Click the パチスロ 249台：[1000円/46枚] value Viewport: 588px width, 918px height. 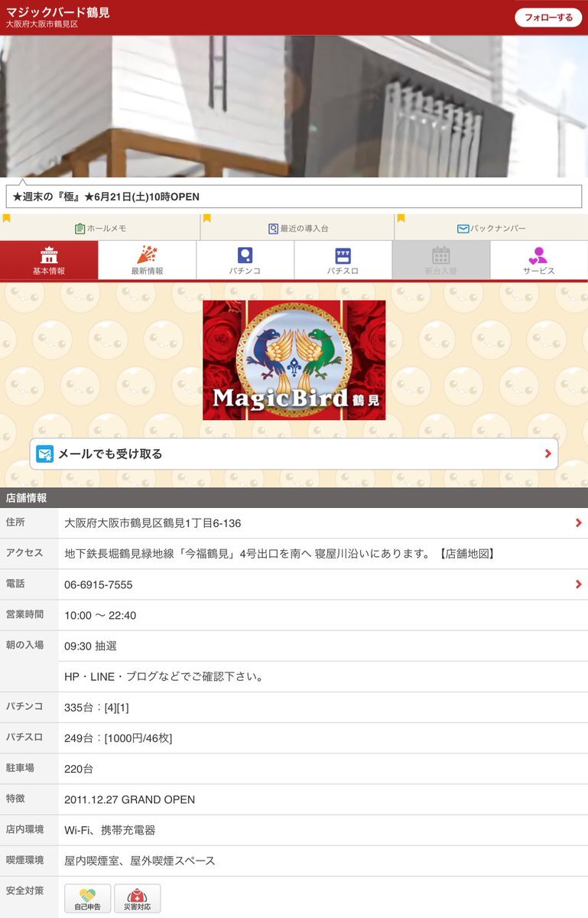tap(118, 738)
